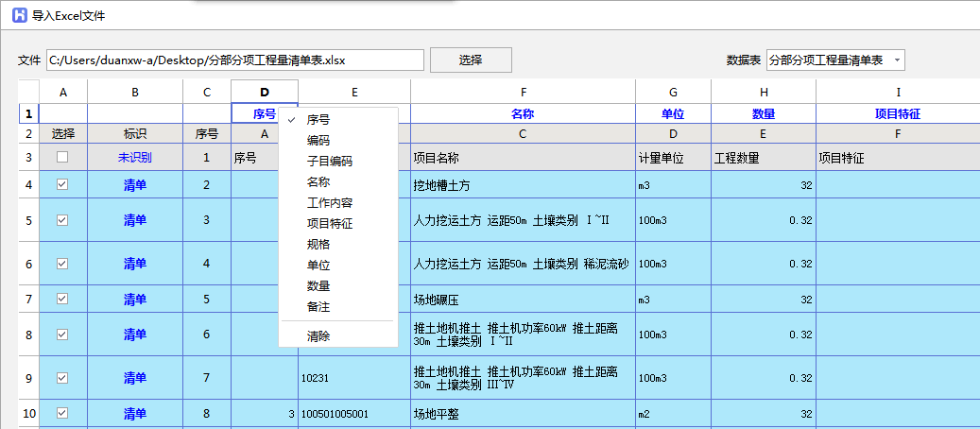Screen dimensions: 980x429
Task: Uncheck the checkbox in row 4
Action: 62,185
